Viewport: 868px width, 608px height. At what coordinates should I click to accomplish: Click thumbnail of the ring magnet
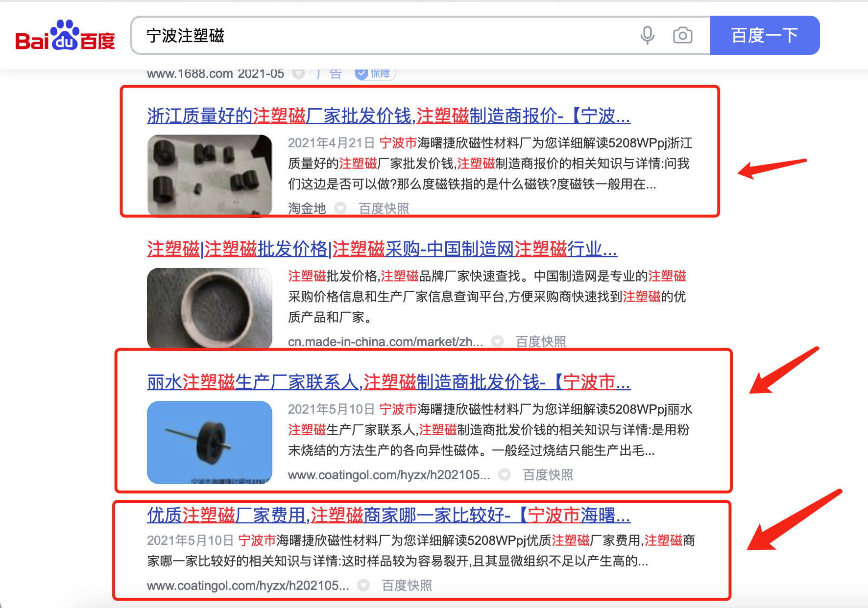210,308
